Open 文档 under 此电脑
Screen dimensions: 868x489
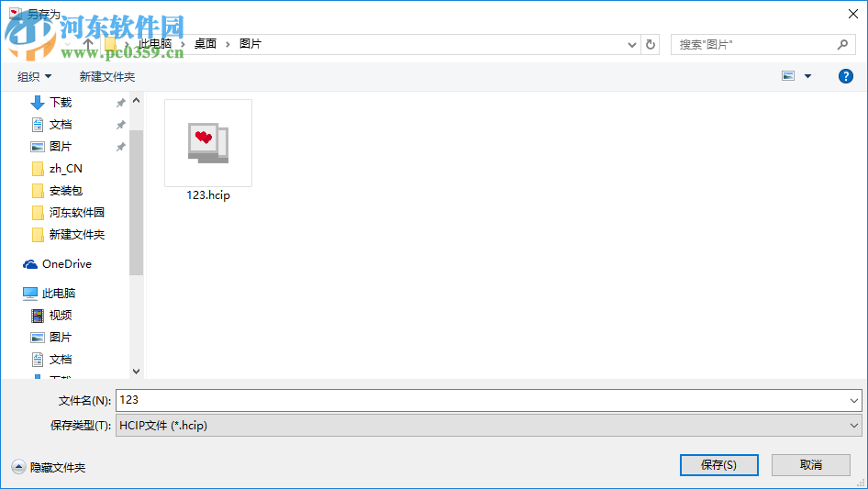[61, 360]
